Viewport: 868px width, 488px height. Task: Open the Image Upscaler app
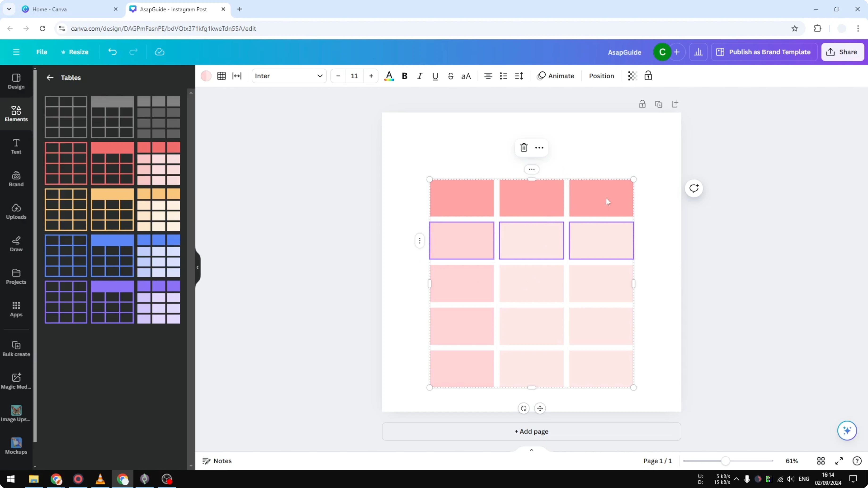16,414
